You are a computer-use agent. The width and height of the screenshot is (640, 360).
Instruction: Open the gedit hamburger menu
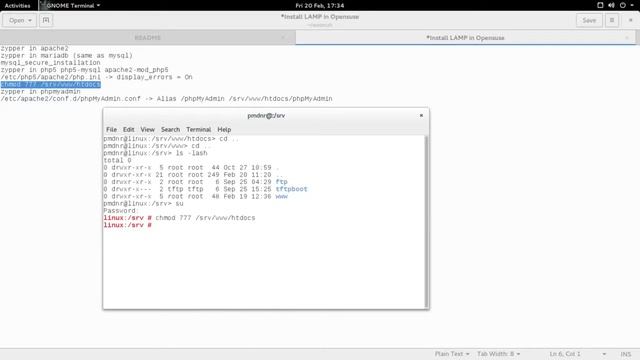612,20
